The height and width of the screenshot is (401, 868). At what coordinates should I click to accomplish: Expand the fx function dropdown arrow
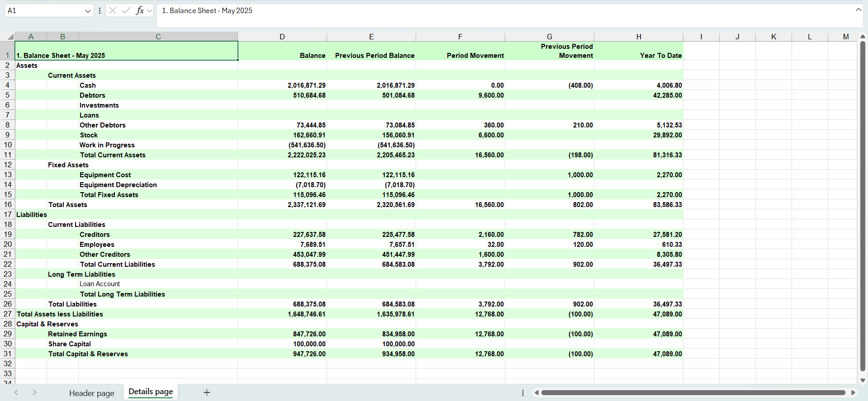[150, 10]
